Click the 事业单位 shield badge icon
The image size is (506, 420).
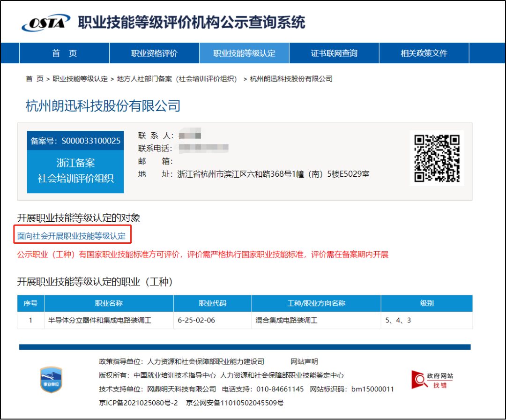[51, 380]
